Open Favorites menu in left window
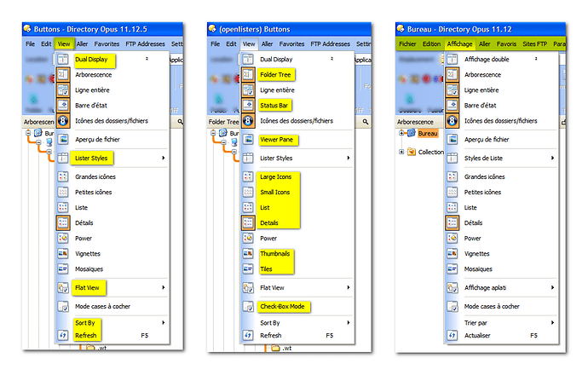Image resolution: width=588 pixels, height=375 pixels. [x=107, y=43]
